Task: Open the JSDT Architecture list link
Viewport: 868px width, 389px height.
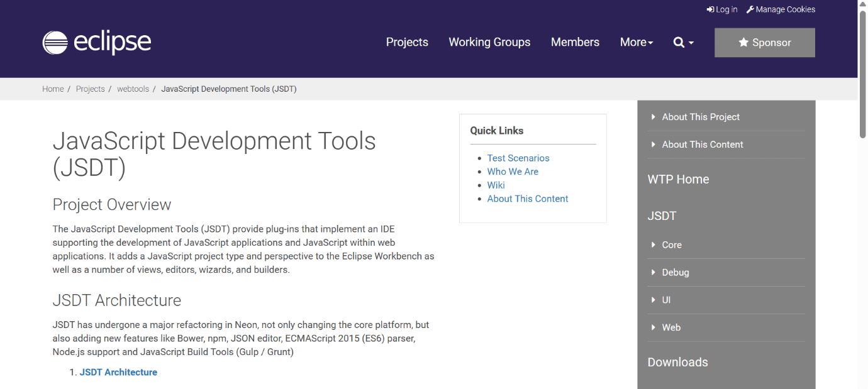Action: pyautogui.click(x=118, y=372)
